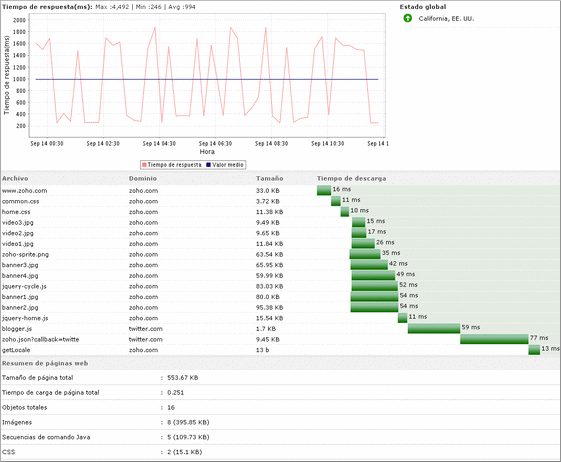Select the www.zoho.com file row
The width and height of the screenshot is (561, 462).
(280, 190)
